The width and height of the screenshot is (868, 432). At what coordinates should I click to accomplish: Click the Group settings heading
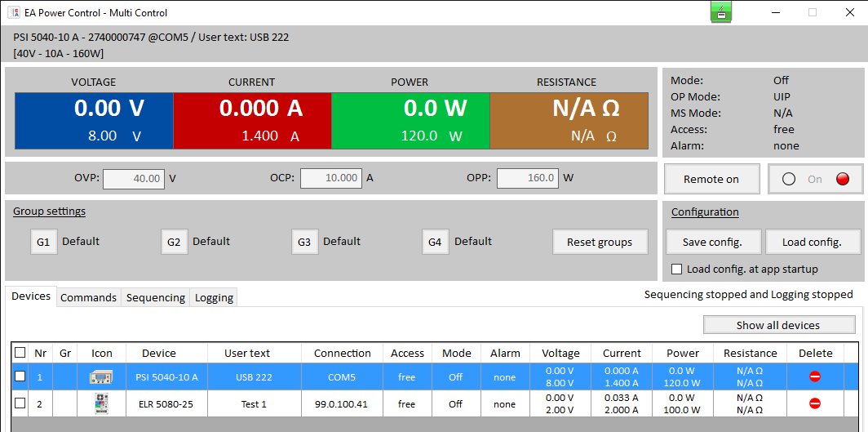(x=49, y=211)
